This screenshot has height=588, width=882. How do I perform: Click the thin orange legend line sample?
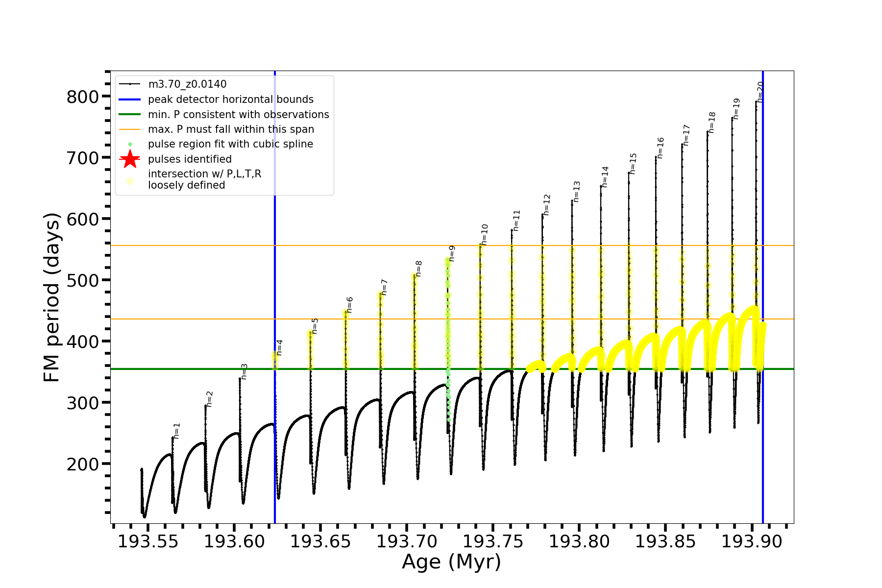(130, 129)
